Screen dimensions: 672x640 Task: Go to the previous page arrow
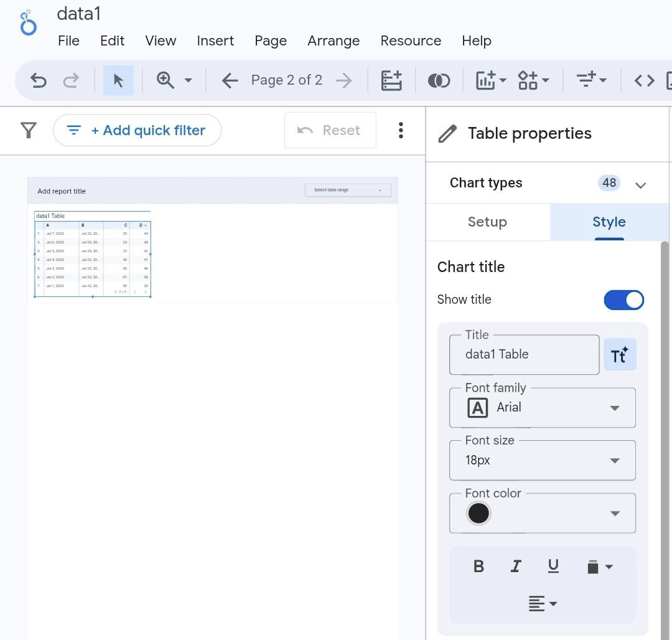click(x=230, y=80)
